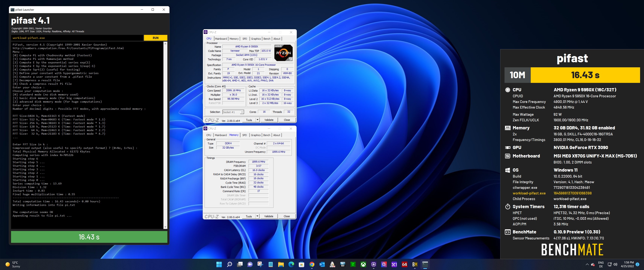Viewport: 644px width, 270px height.
Task: Open BenchMate BM icon on taskbar
Action: (x=415, y=264)
